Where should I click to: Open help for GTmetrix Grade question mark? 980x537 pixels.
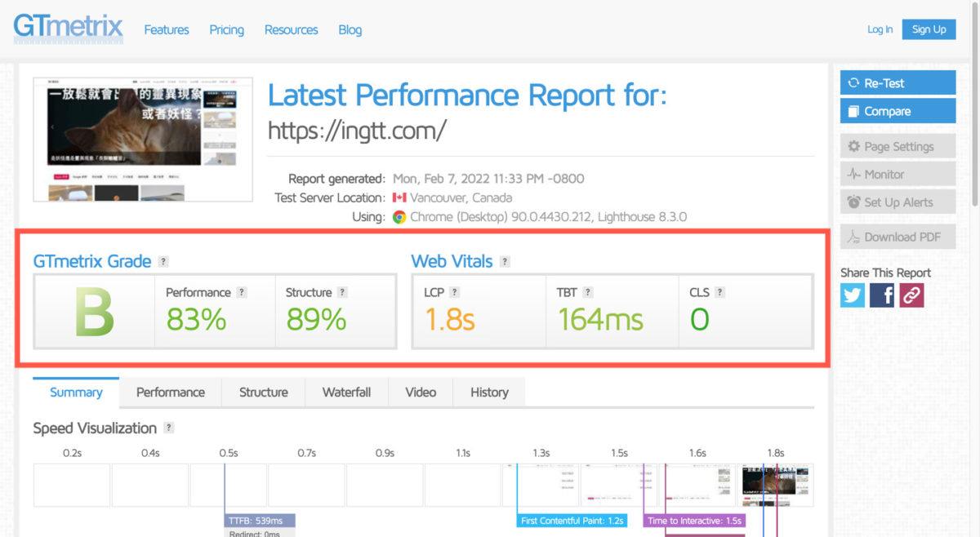[163, 262]
